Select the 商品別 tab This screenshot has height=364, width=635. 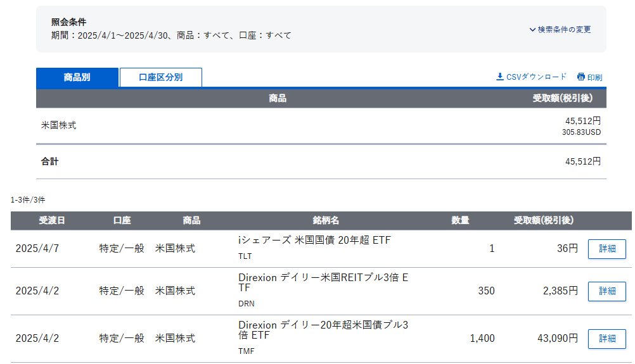coord(77,77)
